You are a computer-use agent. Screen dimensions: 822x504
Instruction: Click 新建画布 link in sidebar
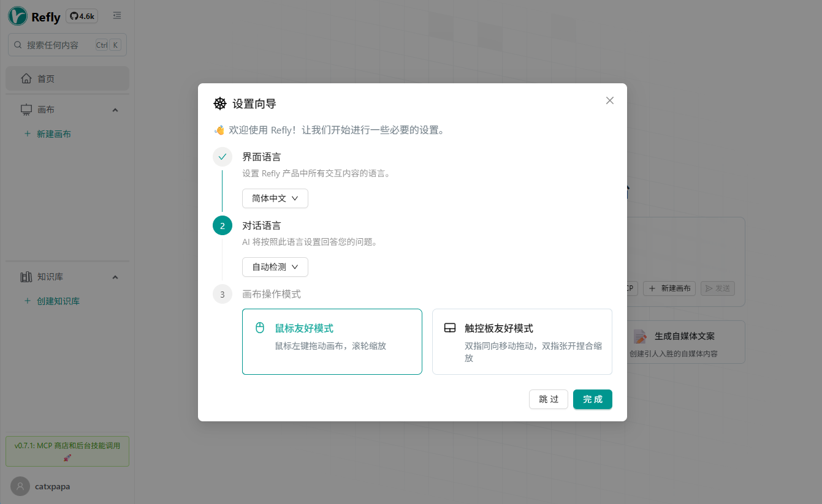tap(54, 134)
